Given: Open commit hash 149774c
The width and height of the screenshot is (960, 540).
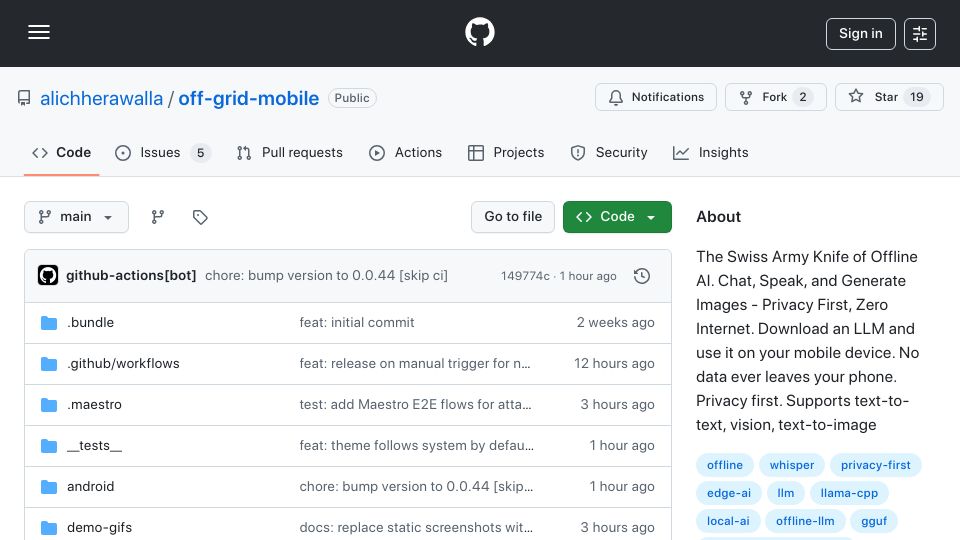Looking at the screenshot, I should coord(525,276).
